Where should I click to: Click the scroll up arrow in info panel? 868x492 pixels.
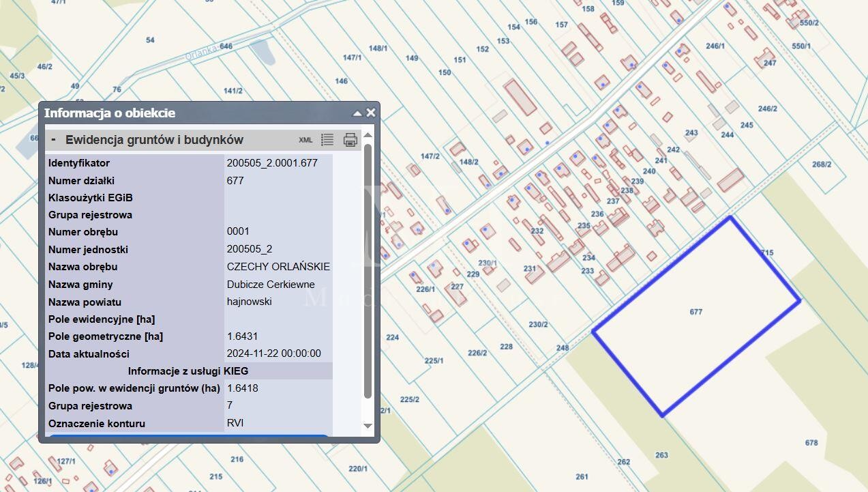tap(368, 136)
